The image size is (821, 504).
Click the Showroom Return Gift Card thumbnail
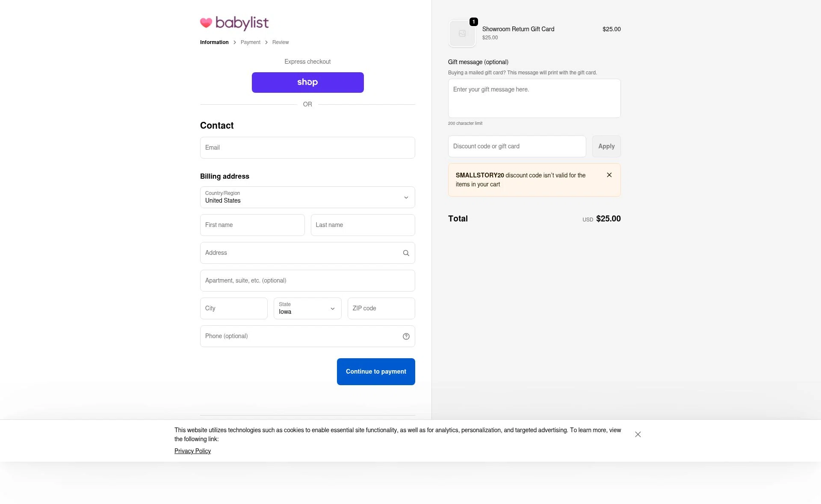[462, 33]
